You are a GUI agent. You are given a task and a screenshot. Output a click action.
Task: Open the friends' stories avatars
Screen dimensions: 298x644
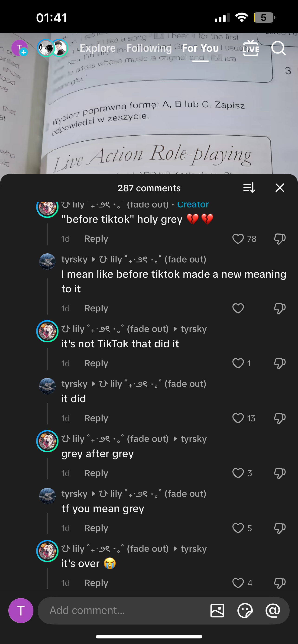tap(52, 48)
